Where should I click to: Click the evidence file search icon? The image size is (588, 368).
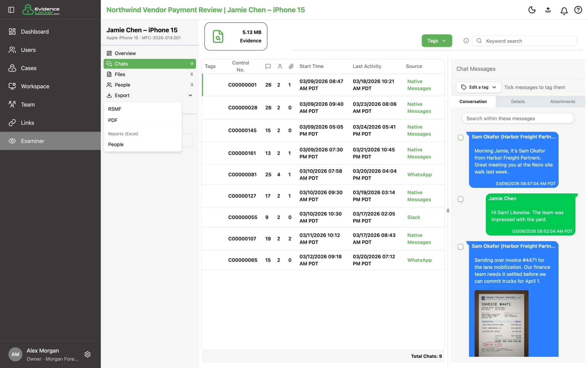coord(218,37)
